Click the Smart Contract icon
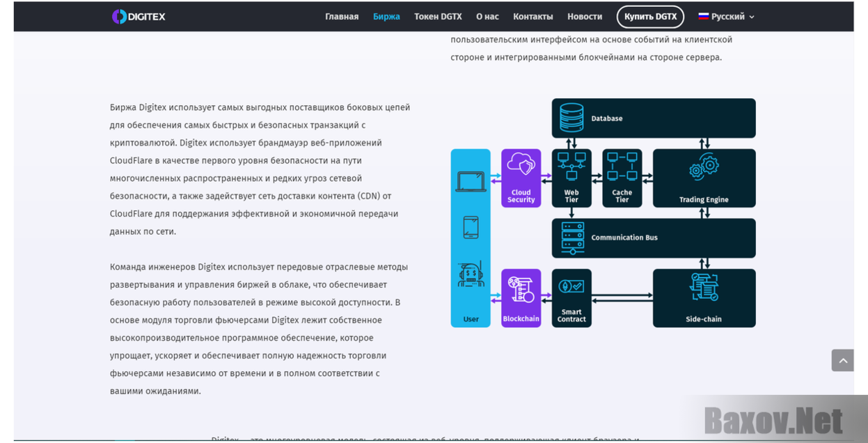This screenshot has height=443, width=868. pos(571,286)
